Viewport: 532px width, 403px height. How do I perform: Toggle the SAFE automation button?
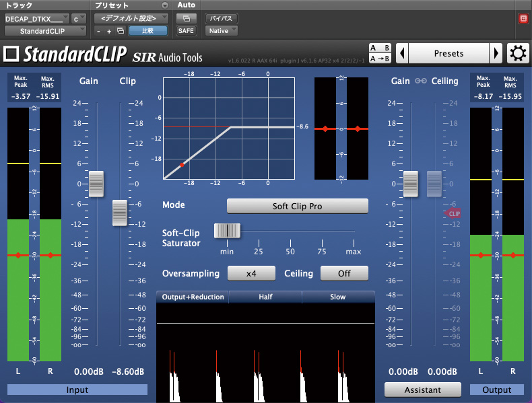pos(186,30)
